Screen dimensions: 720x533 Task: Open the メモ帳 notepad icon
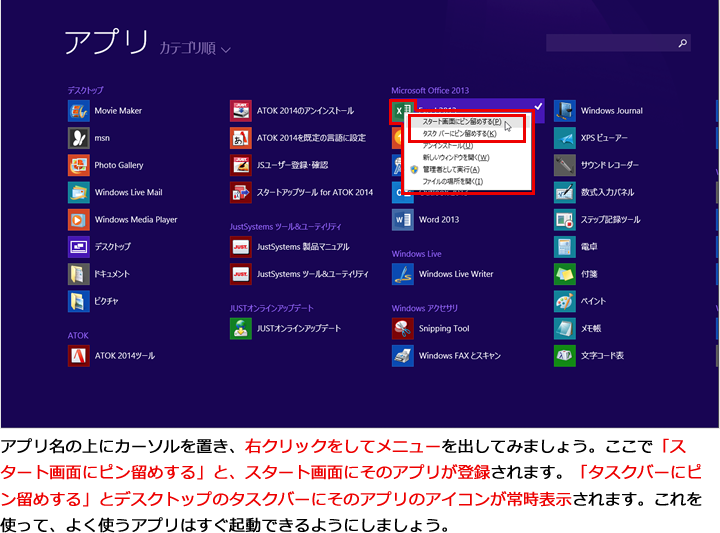coord(565,328)
